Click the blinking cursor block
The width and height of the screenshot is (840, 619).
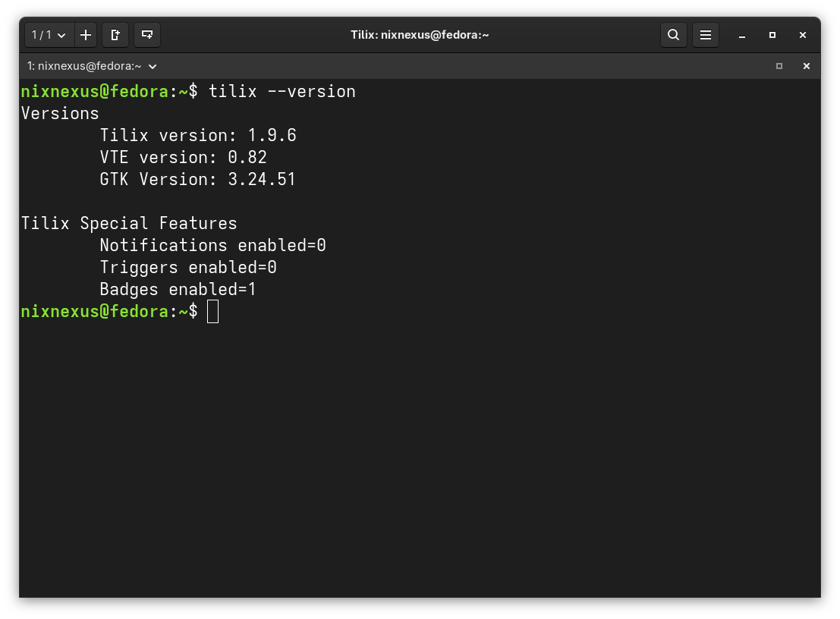click(213, 311)
